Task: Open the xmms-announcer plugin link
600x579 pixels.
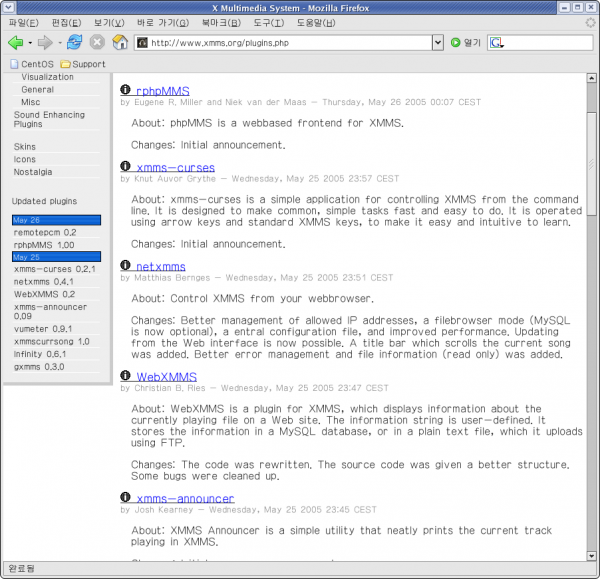Action: coord(185,499)
